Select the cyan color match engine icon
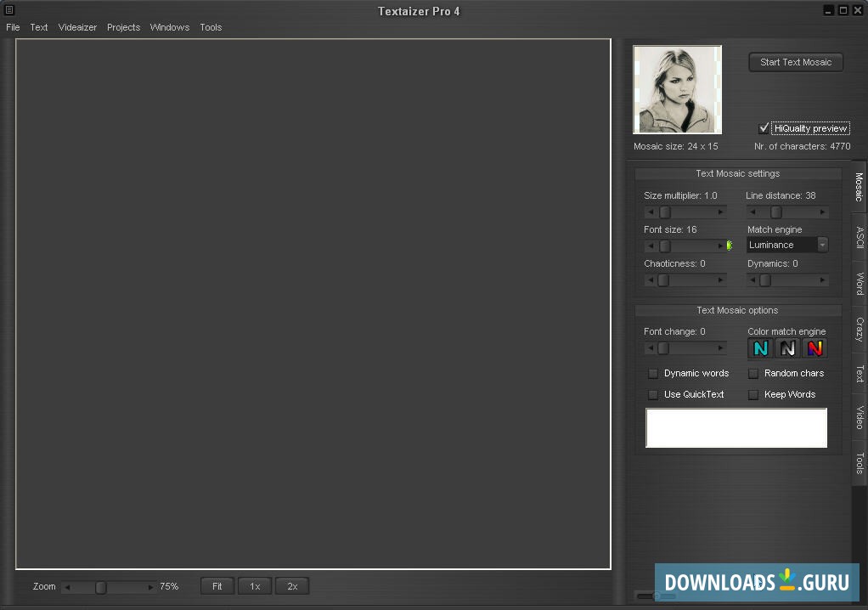 point(761,348)
